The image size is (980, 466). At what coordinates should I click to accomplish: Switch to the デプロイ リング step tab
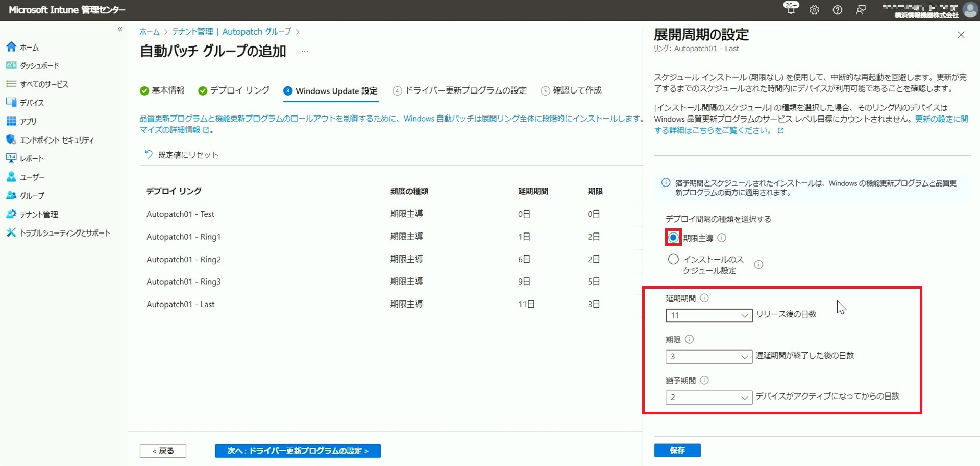click(x=234, y=90)
